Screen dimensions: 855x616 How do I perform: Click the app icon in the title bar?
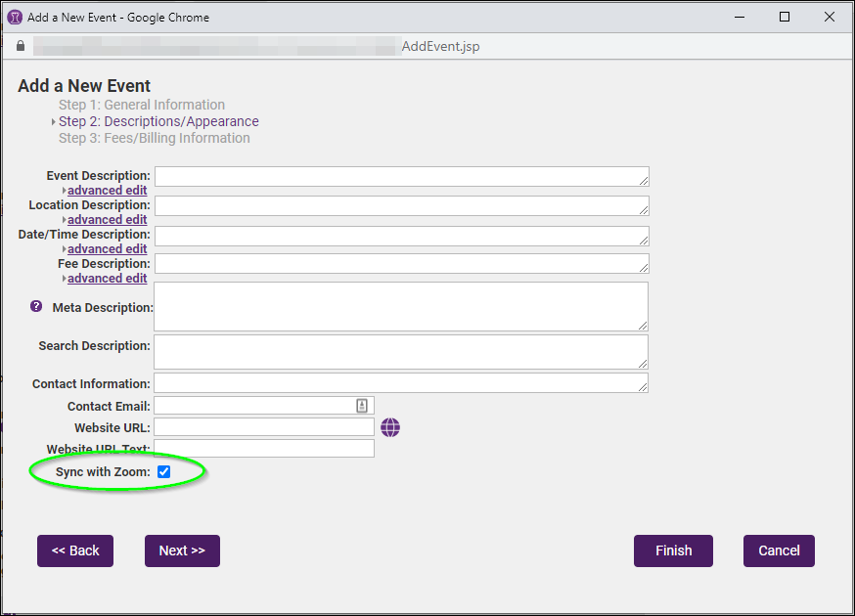[15, 17]
